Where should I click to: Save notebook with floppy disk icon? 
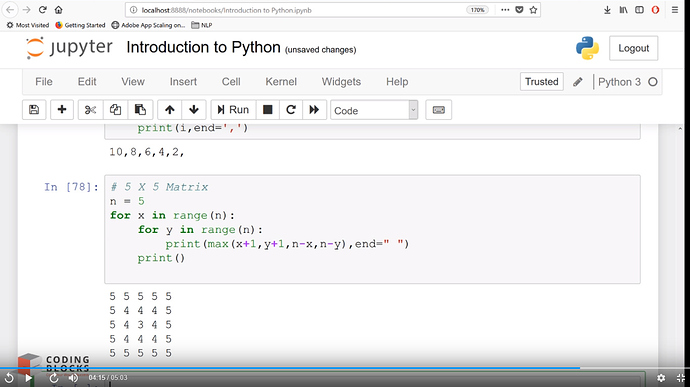tap(34, 110)
